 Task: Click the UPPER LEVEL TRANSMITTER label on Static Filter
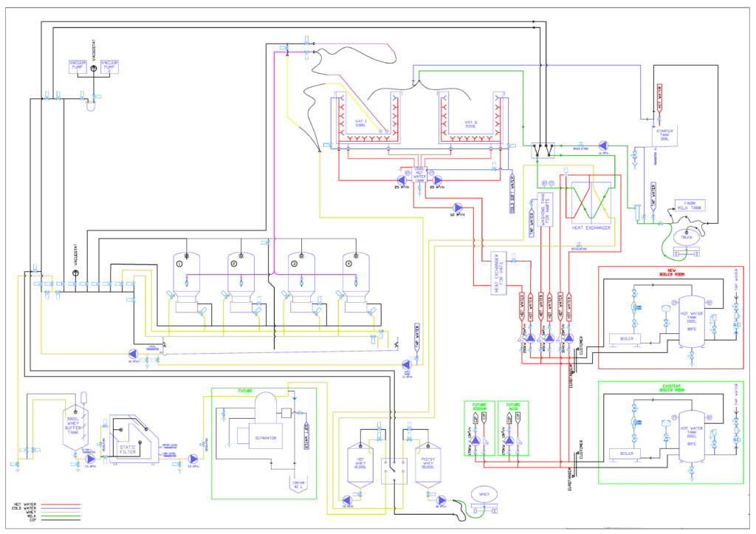[169, 447]
